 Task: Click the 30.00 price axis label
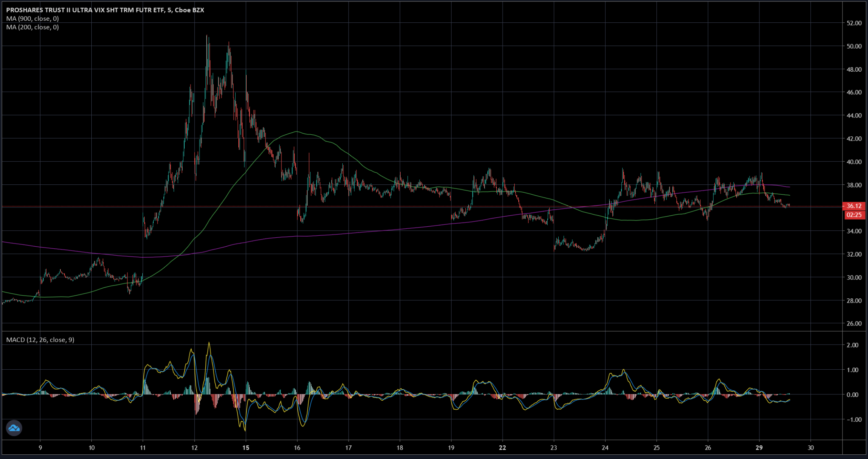tap(854, 278)
